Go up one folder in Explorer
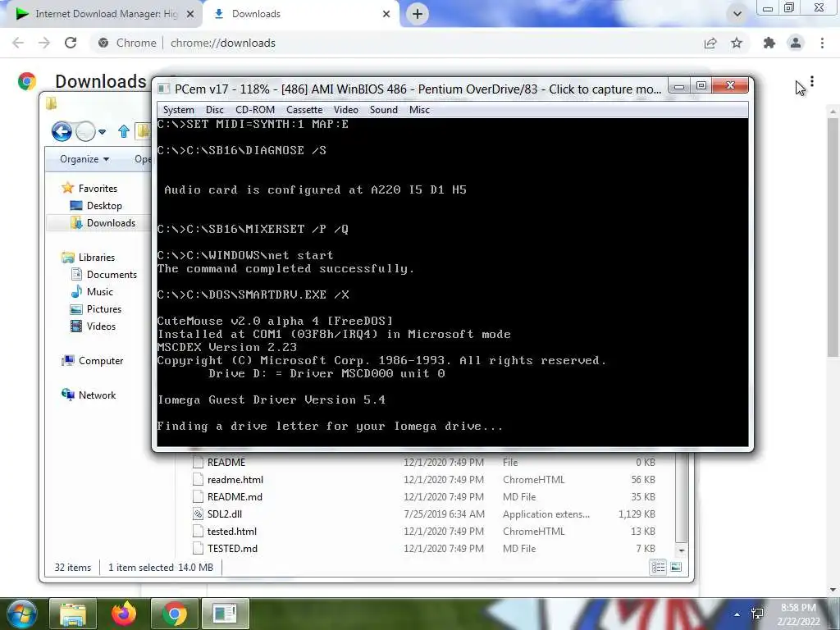Image resolution: width=840 pixels, height=630 pixels. pyautogui.click(x=124, y=130)
